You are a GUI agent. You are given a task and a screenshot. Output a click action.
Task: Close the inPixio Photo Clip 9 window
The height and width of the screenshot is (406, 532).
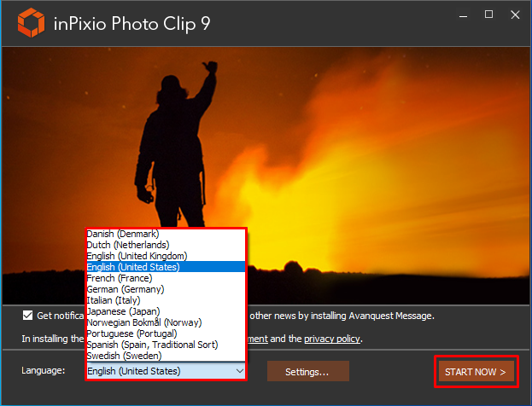515,14
